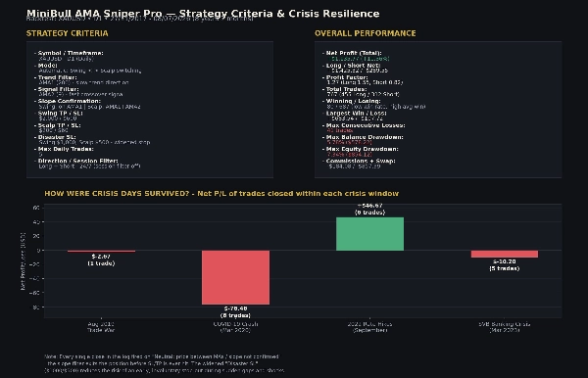Click the Net Profit (Total) label
This screenshot has width=588, height=378.
coord(354,53)
